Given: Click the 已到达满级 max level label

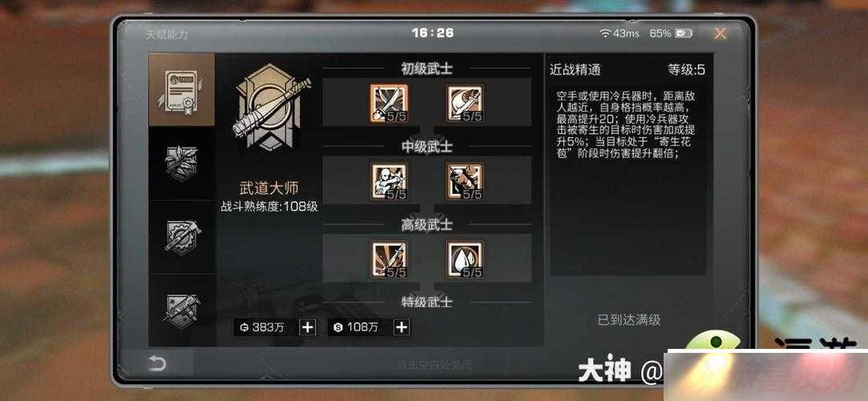Looking at the screenshot, I should (x=629, y=319).
